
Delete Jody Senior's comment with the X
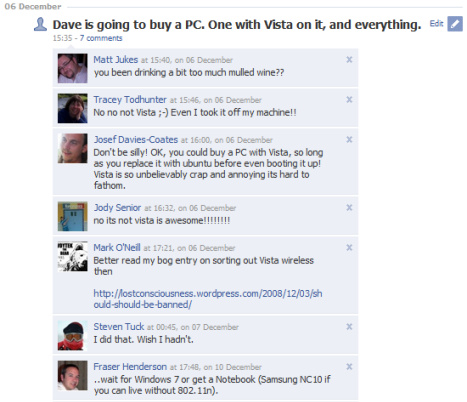[x=349, y=208]
